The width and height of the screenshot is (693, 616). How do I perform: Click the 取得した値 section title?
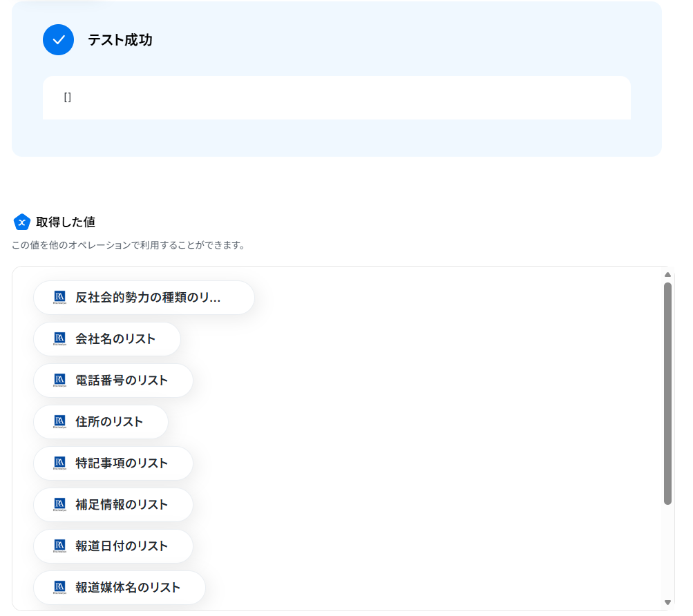(x=66, y=222)
